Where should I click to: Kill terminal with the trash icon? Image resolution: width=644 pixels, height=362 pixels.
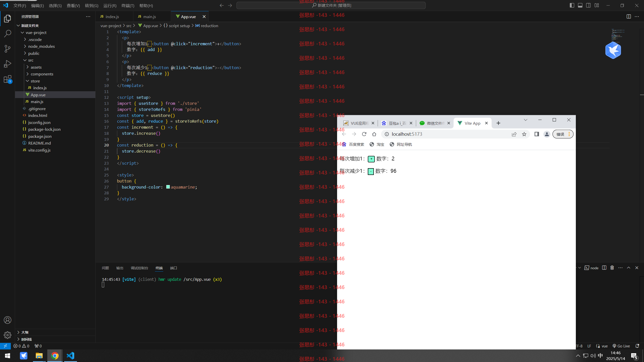[x=612, y=268]
